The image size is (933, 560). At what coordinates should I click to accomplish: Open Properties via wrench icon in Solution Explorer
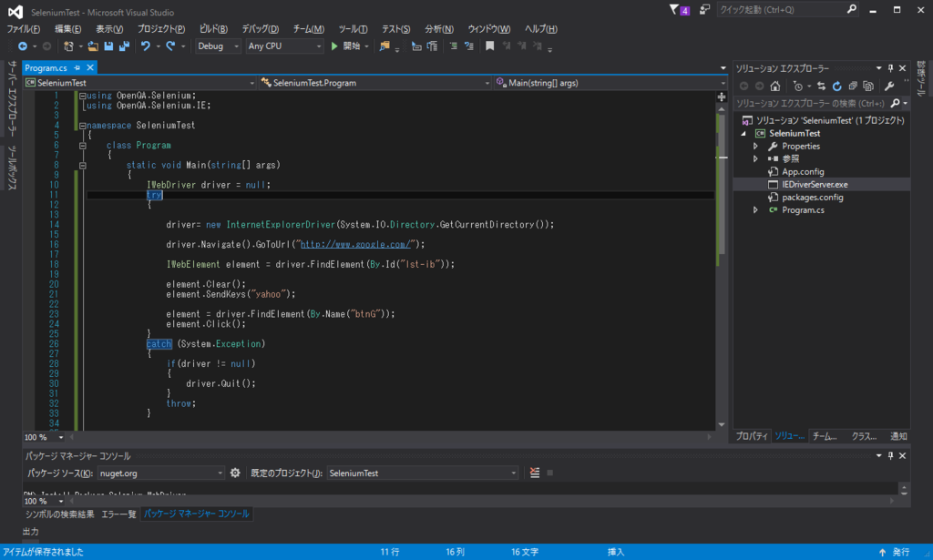[x=889, y=87]
